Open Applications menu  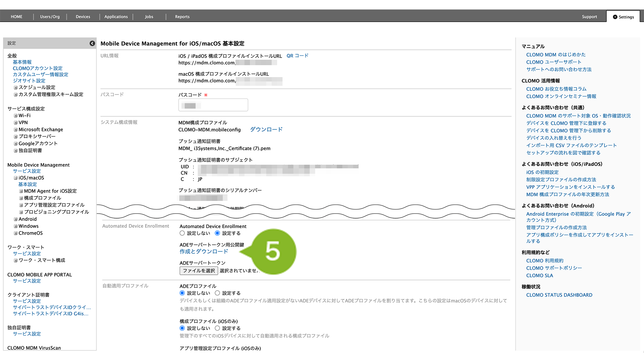click(116, 17)
